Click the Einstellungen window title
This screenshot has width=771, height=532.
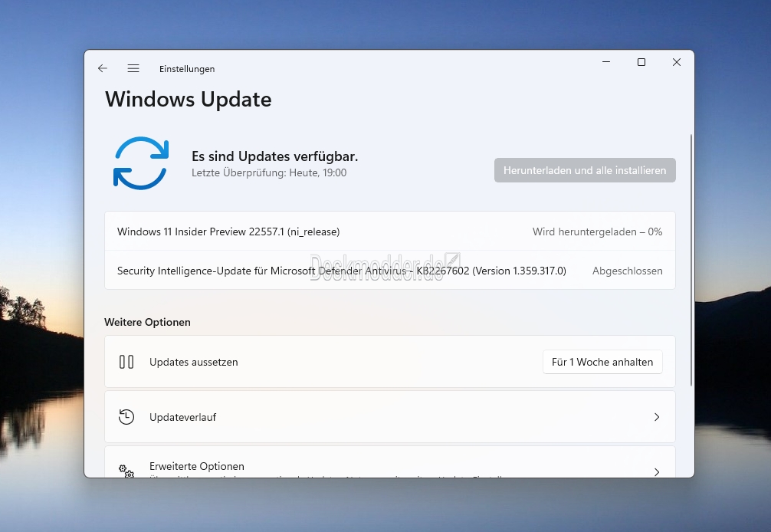point(187,69)
